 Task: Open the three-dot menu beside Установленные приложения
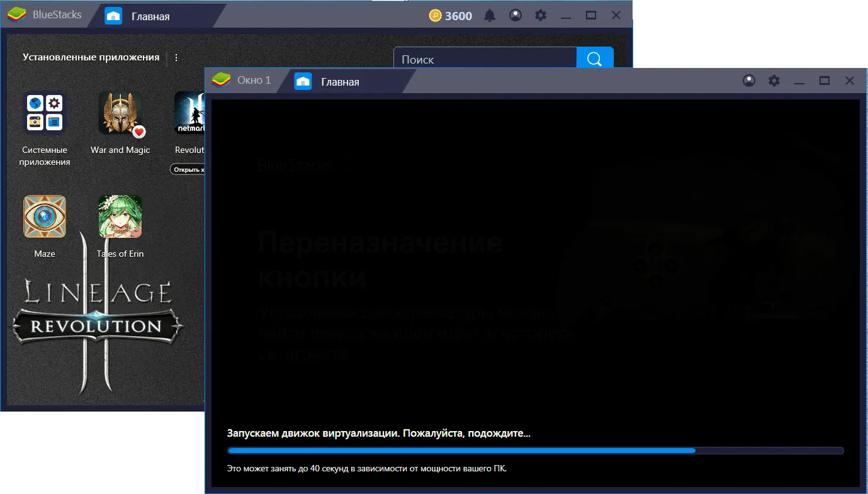[x=176, y=57]
